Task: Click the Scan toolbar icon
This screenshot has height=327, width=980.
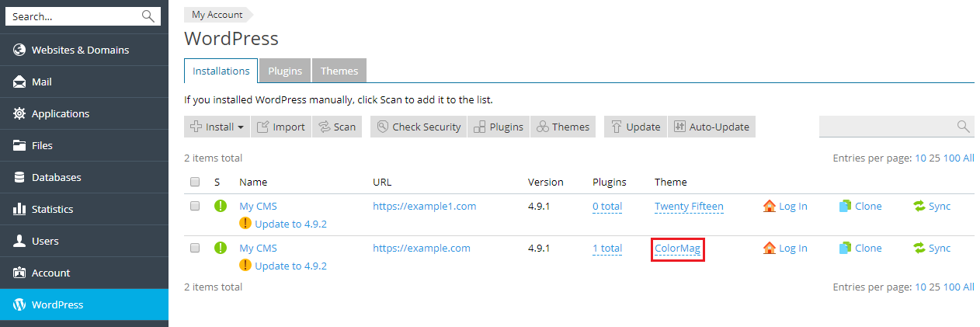Action: tap(323, 127)
